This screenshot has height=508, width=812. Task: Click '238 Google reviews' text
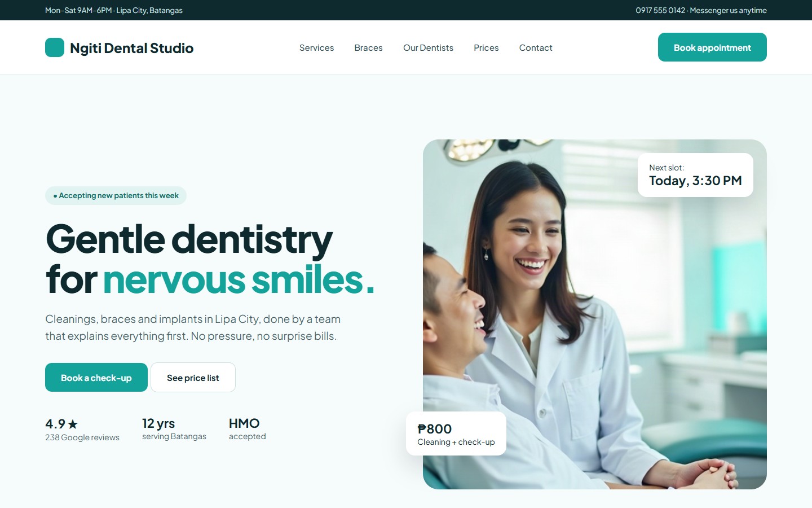coord(82,437)
